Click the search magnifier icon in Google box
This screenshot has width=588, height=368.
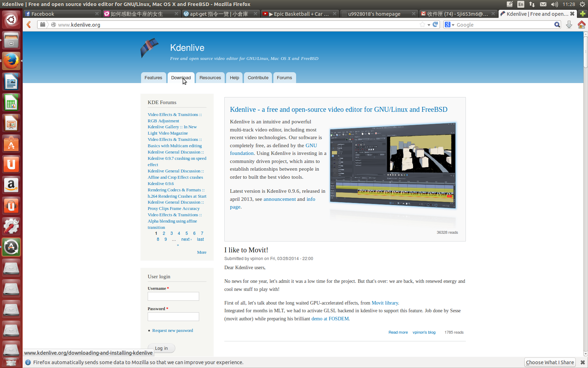pos(557,25)
